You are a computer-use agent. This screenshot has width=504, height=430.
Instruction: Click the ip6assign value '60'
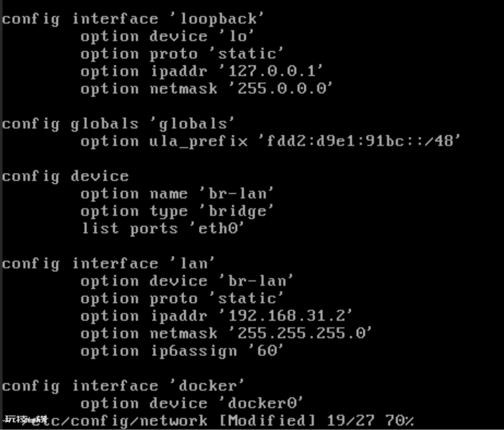coord(267,351)
